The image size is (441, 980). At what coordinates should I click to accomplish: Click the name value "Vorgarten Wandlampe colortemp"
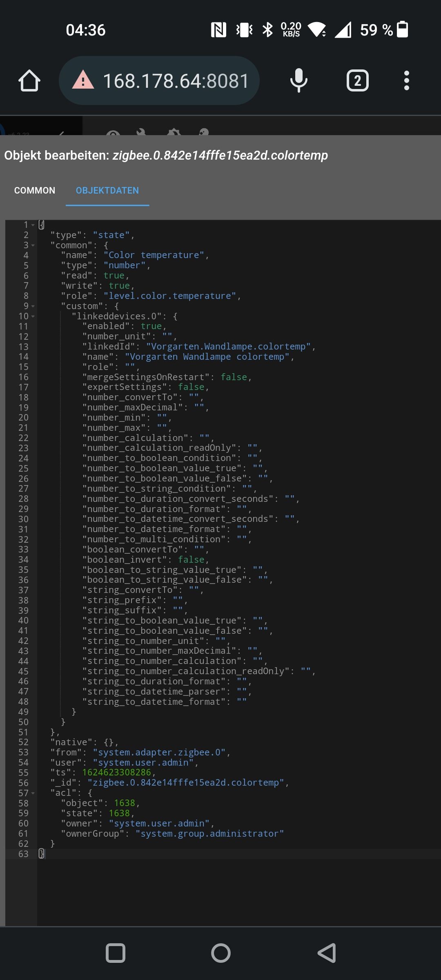click(207, 357)
